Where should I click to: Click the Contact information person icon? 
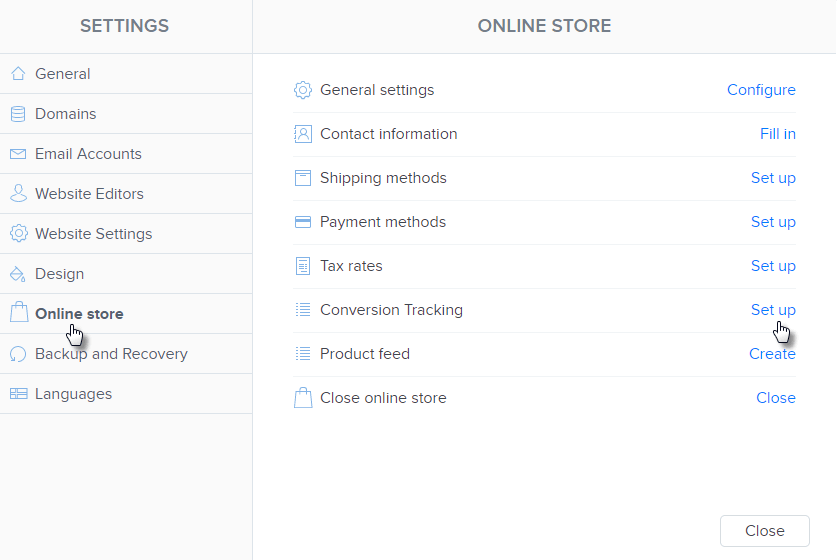[x=303, y=134]
